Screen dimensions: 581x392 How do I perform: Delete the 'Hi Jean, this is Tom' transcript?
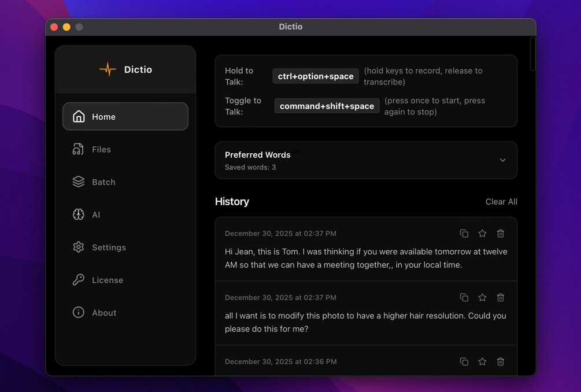click(x=500, y=234)
